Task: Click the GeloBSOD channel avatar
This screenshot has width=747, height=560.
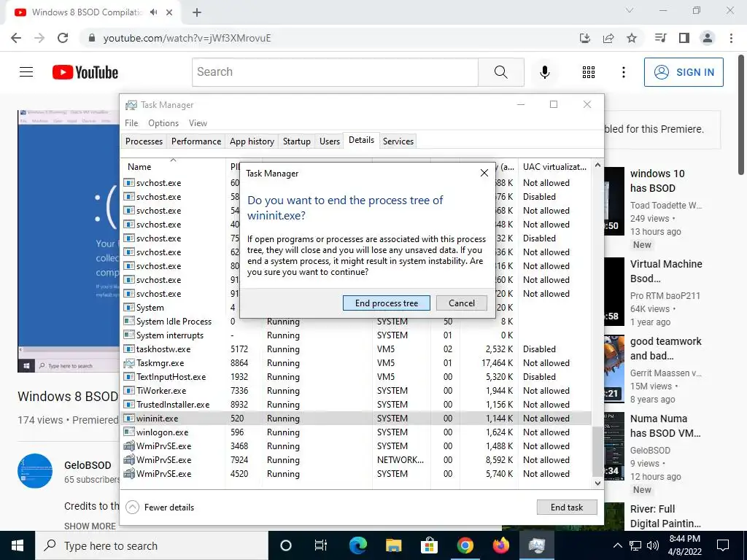Action: click(x=35, y=471)
